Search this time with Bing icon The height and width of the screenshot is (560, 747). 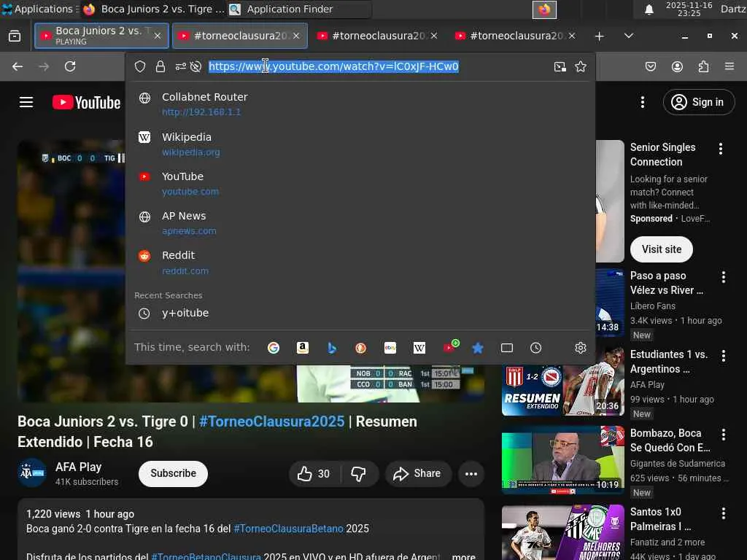pyautogui.click(x=332, y=348)
